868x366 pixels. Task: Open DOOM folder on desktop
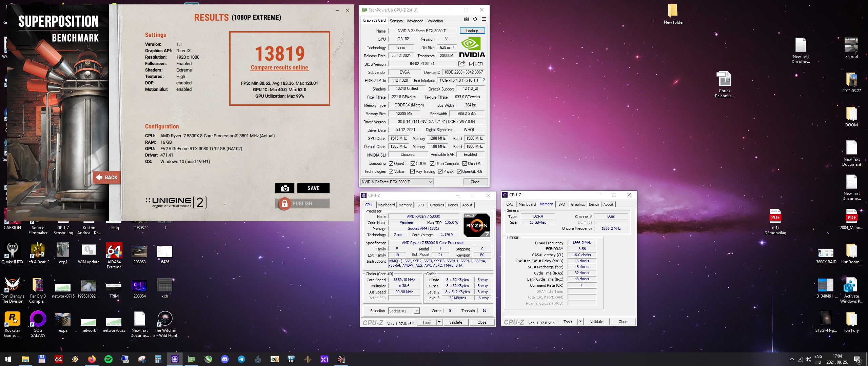[851, 117]
